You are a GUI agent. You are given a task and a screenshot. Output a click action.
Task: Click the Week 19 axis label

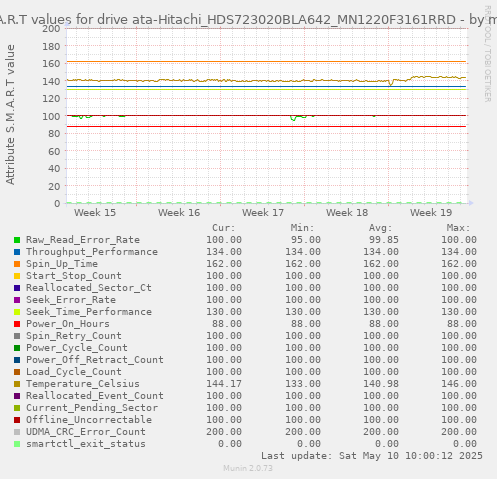(431, 213)
